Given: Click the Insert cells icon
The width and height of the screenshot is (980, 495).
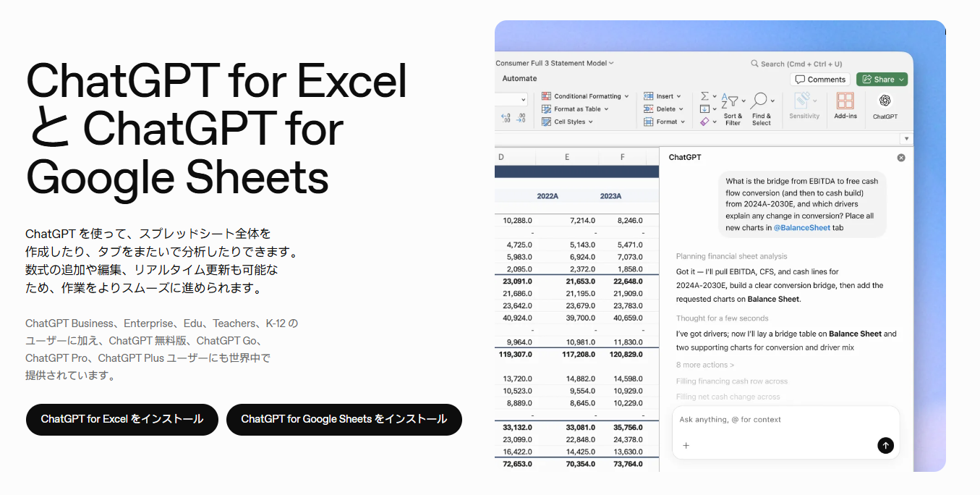Looking at the screenshot, I should [x=649, y=96].
